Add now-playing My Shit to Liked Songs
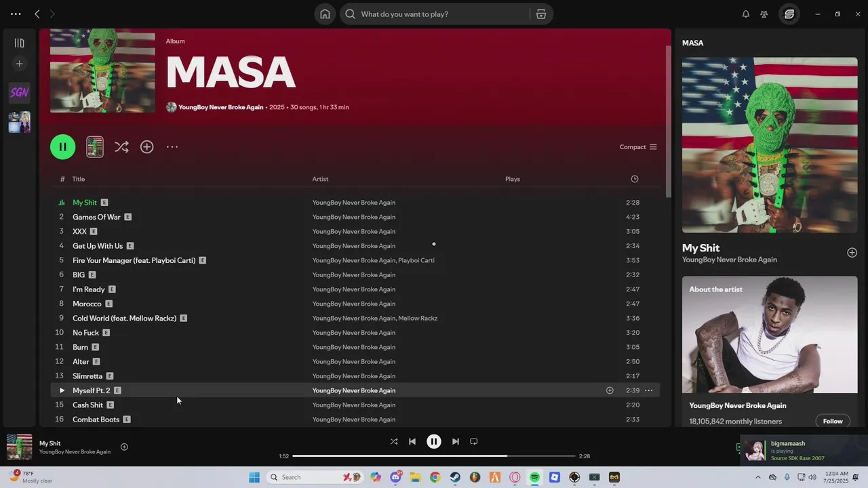The image size is (868, 488). 124,447
